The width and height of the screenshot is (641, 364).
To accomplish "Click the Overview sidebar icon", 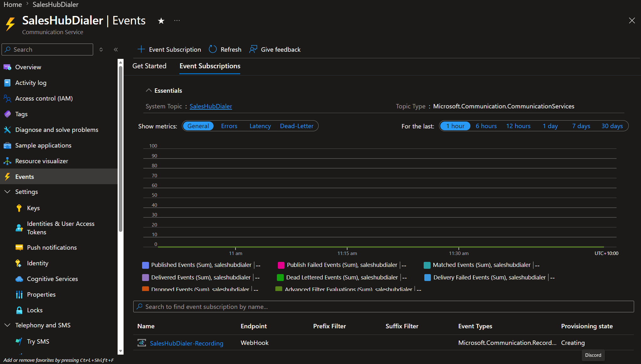I will tap(7, 67).
